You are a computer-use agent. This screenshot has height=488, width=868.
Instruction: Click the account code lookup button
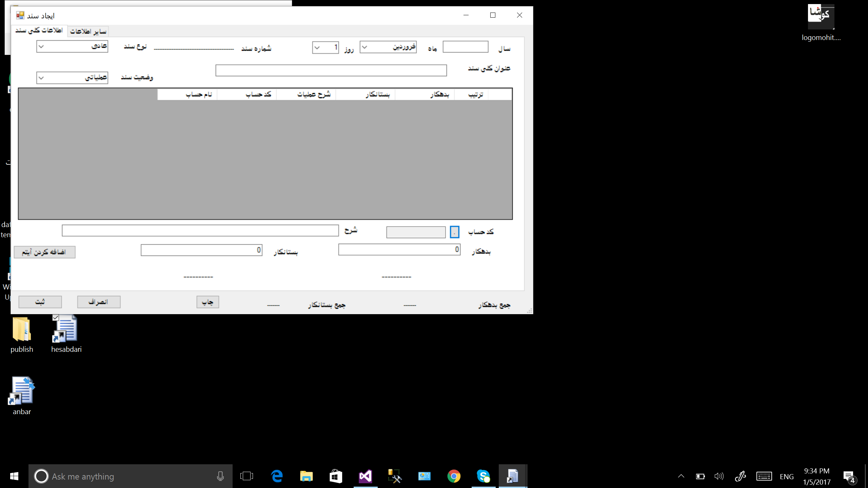click(454, 232)
